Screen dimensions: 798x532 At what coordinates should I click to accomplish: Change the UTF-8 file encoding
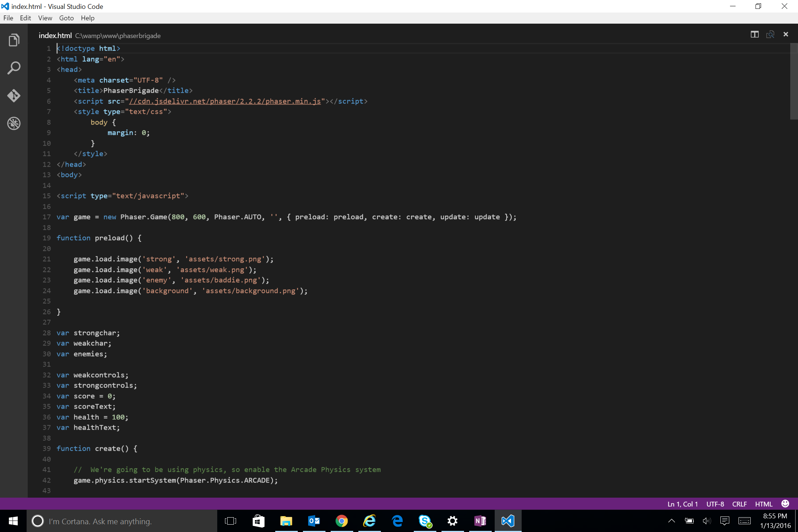(715, 504)
